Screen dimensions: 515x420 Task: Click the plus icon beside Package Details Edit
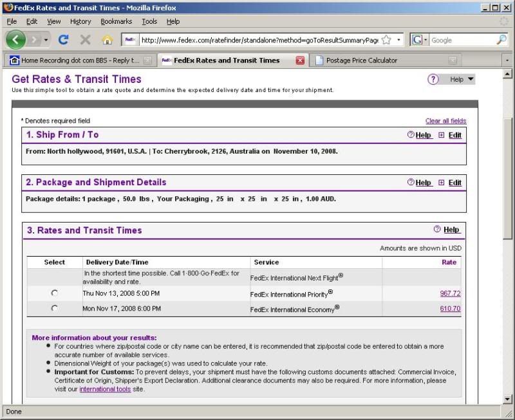(x=442, y=183)
